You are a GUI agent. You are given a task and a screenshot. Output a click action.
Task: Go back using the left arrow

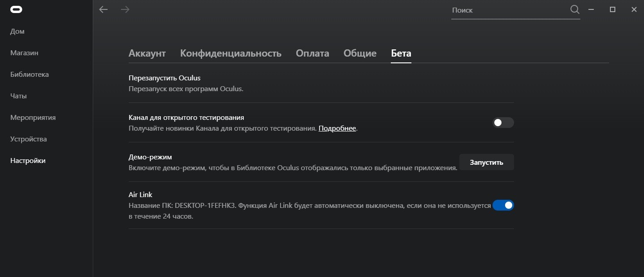104,9
